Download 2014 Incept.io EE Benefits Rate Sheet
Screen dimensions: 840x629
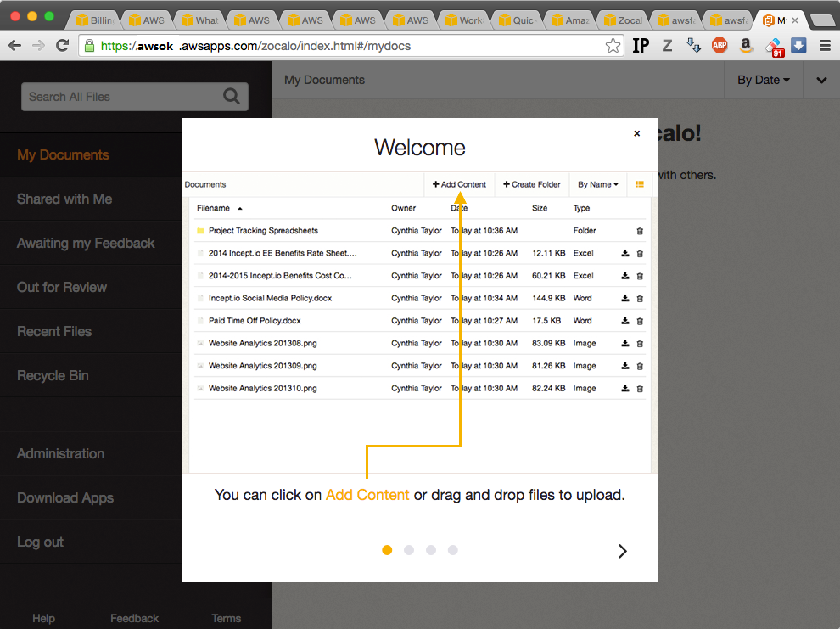coord(624,254)
